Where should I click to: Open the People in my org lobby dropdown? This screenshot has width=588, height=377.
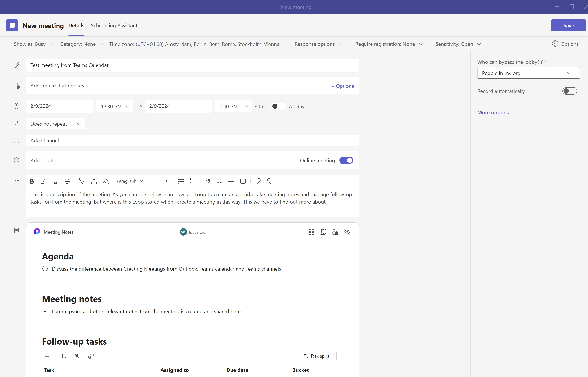point(528,73)
